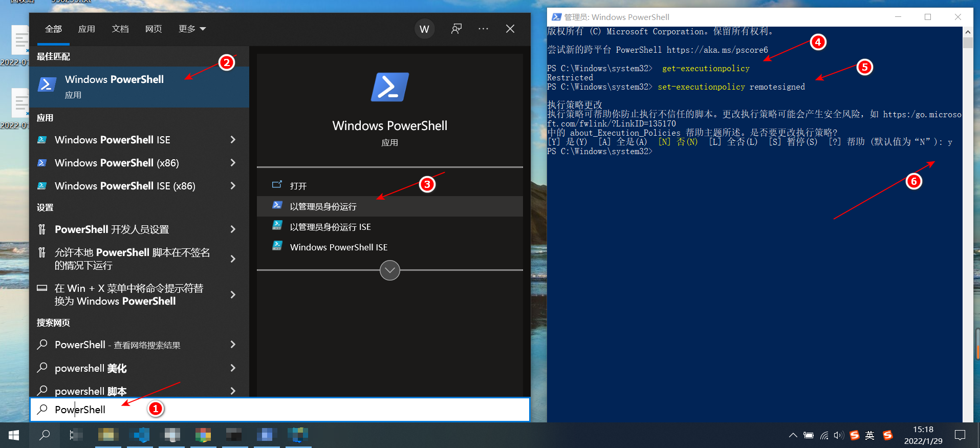Open the search feedback icon
Screen dimensions: 980x448
(x=456, y=29)
